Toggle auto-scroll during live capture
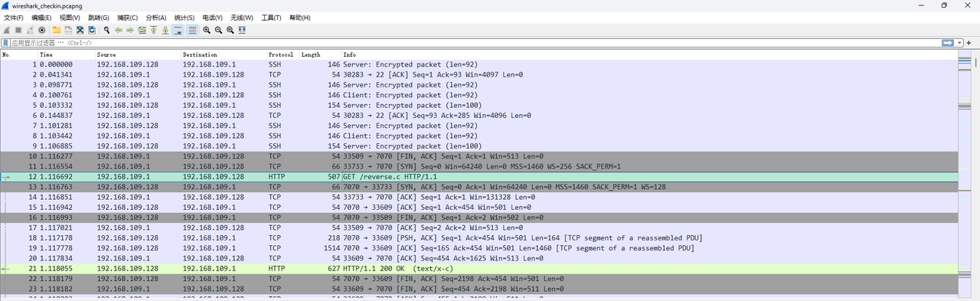The height and width of the screenshot is (301, 980). coord(178,30)
